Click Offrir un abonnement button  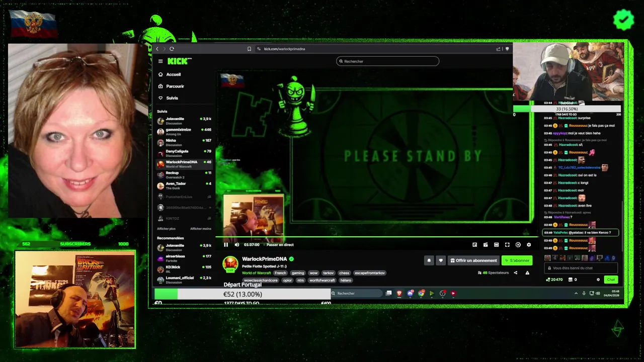pyautogui.click(x=473, y=260)
